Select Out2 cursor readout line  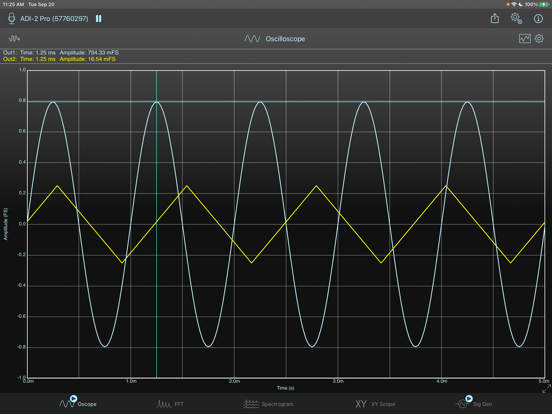(x=59, y=59)
